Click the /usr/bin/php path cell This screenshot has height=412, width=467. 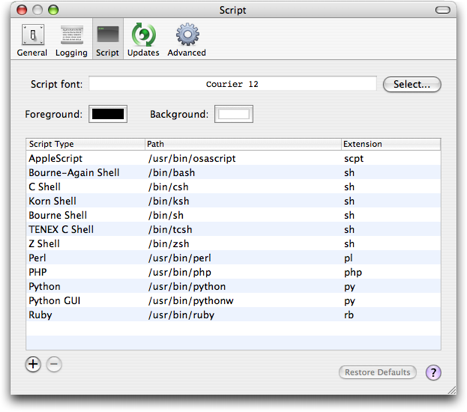tap(180, 272)
